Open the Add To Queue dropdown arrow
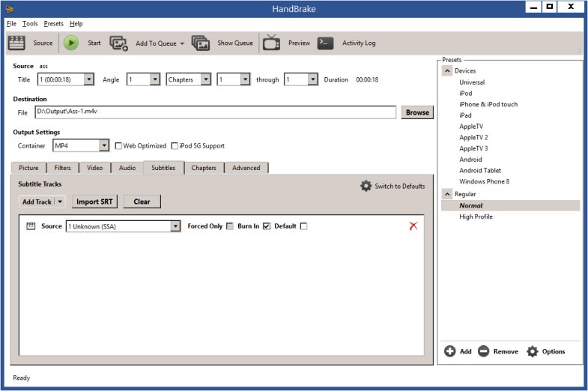Image resolution: width=588 pixels, height=391 pixels. [182, 43]
